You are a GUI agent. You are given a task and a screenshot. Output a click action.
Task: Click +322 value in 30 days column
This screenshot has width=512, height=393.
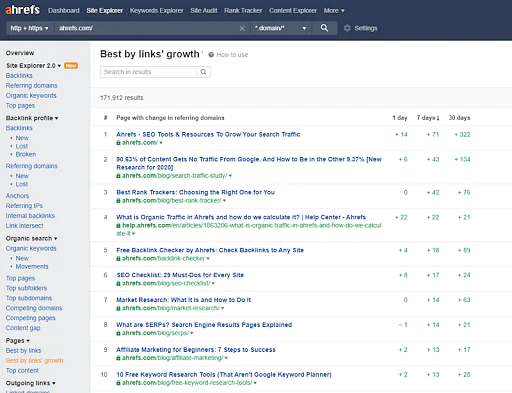point(462,135)
